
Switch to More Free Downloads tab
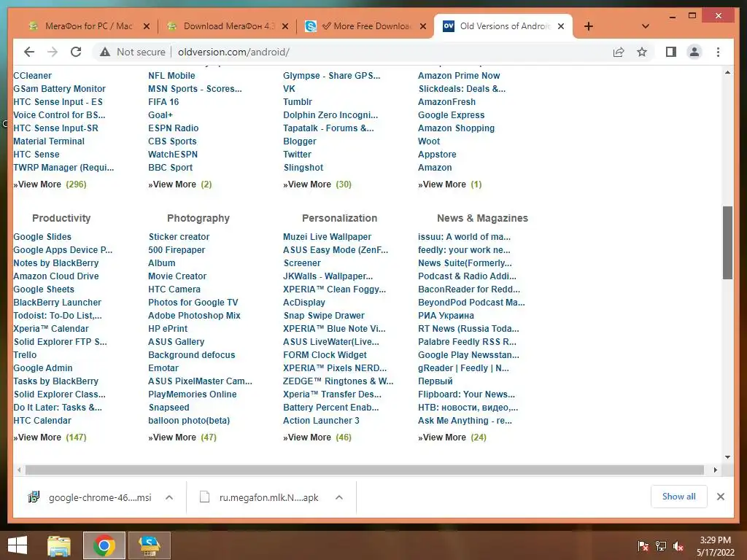click(x=365, y=26)
